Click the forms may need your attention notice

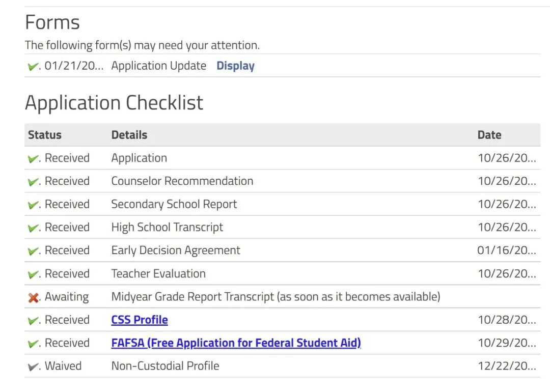(142, 45)
